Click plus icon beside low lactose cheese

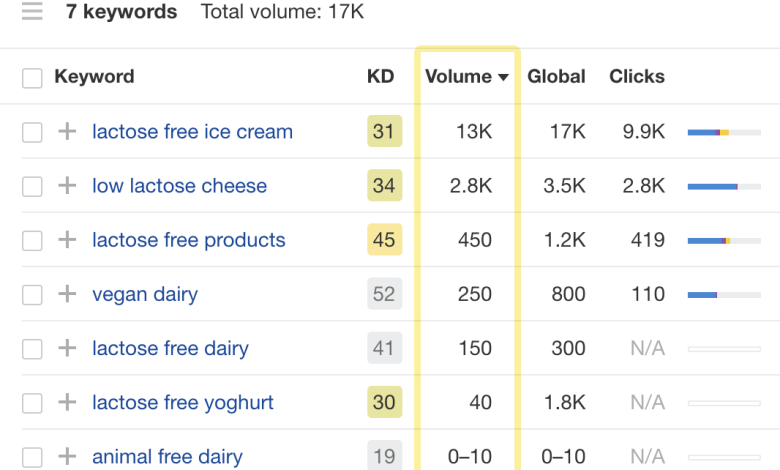[x=67, y=185]
